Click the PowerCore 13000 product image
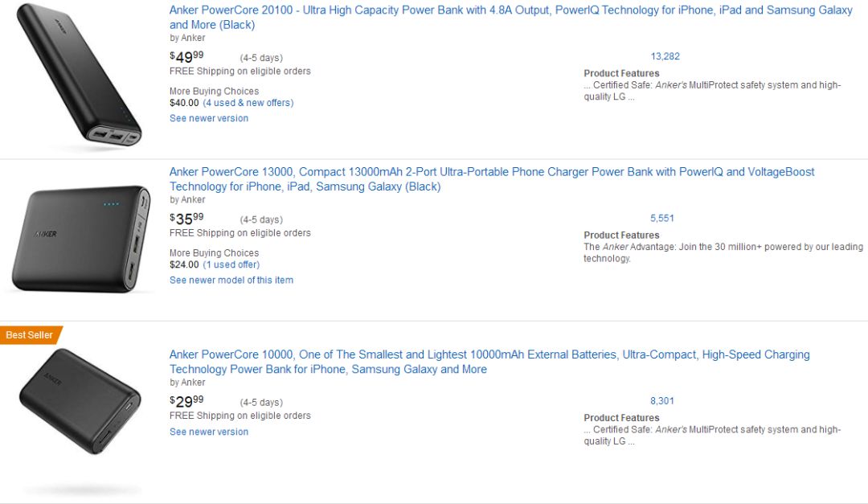 click(x=80, y=239)
